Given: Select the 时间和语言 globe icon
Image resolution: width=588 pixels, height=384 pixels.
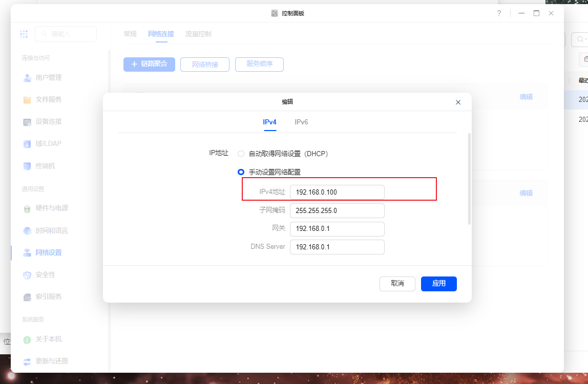Looking at the screenshot, I should click(x=27, y=231).
